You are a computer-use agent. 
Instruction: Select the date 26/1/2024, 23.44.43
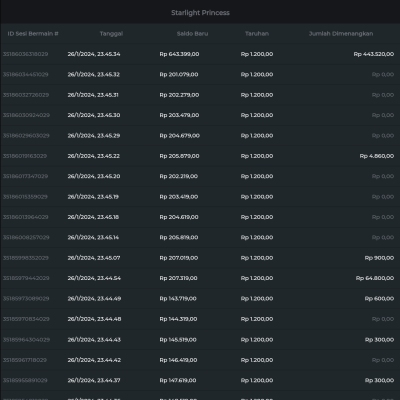click(94, 340)
